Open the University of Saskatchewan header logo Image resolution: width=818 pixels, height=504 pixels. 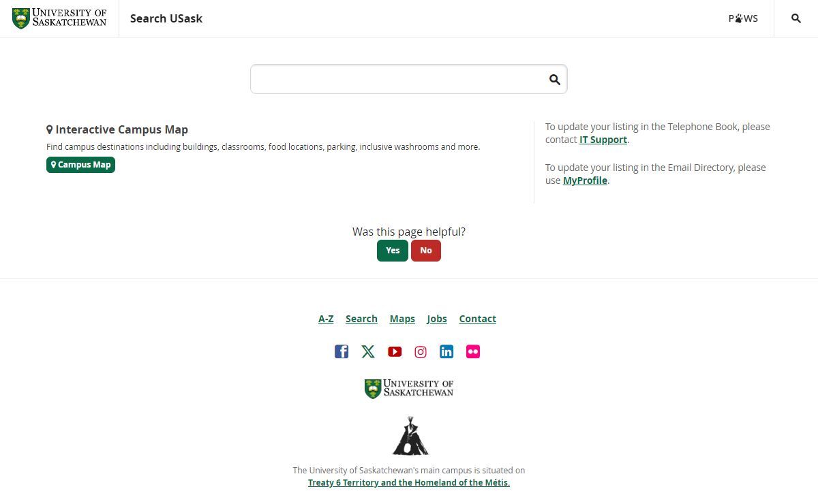coord(59,18)
